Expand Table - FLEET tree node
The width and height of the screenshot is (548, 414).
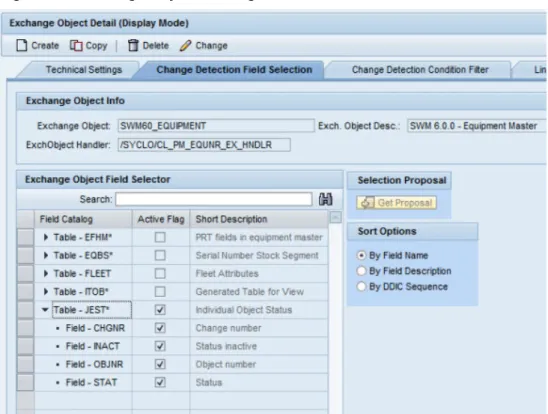point(45,274)
